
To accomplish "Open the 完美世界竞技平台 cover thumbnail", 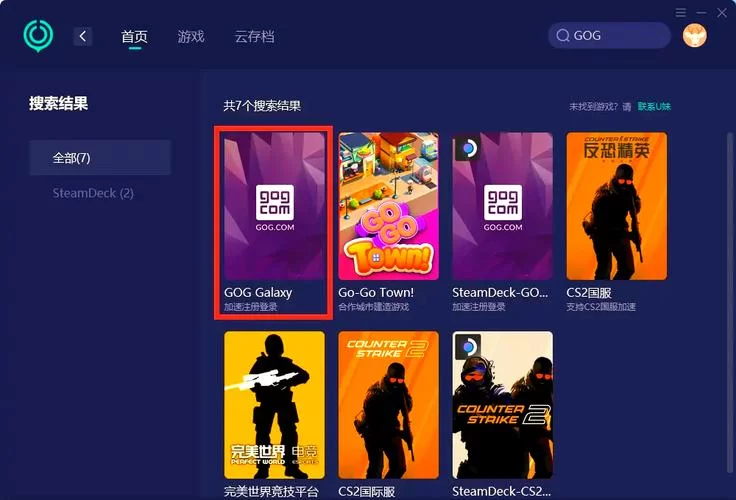I will (x=274, y=405).
